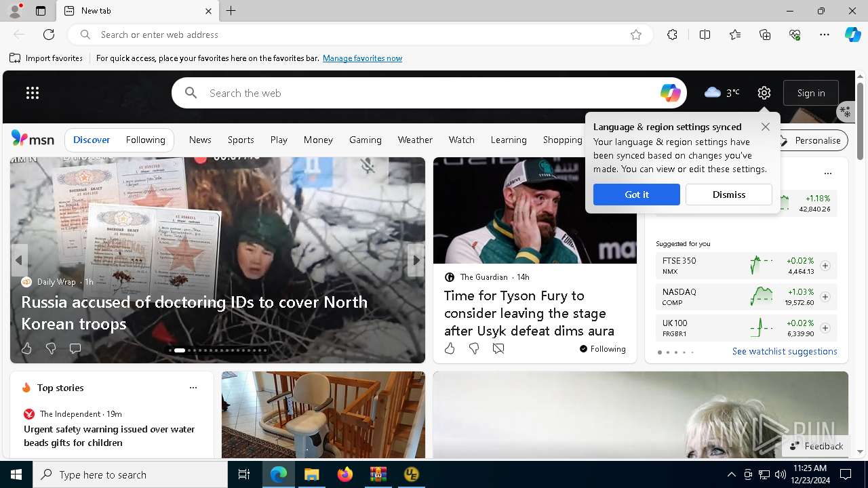This screenshot has height=488, width=868.
Task: Open watchlist card more options
Action: (828, 174)
